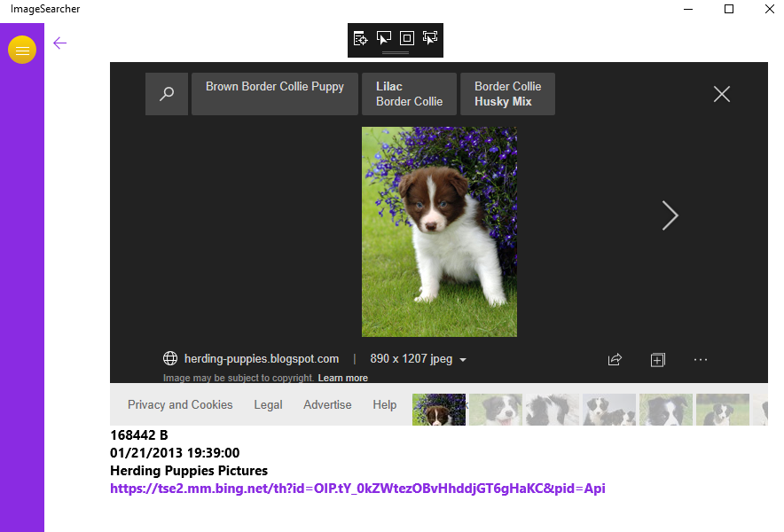Enable the select element debug tool
784x532 pixels.
point(384,38)
